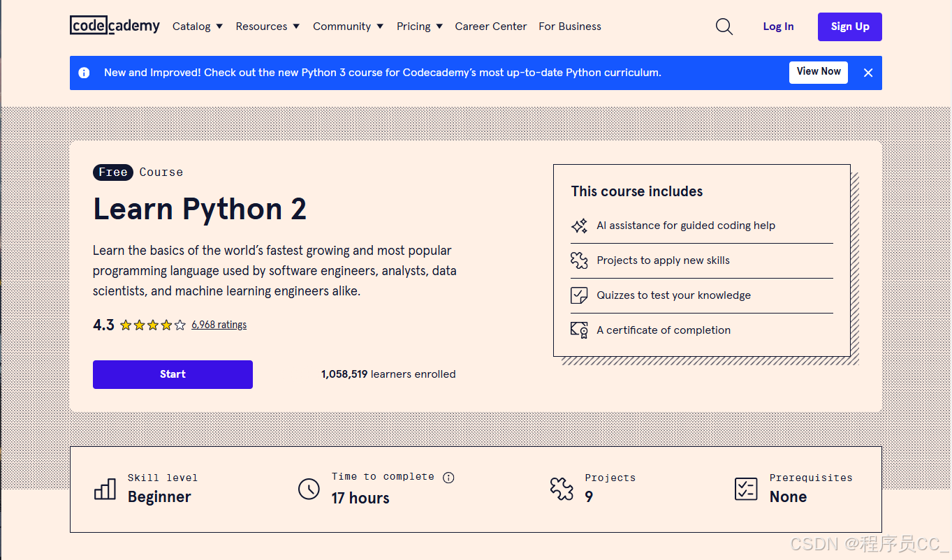Screen dimensions: 952x560
Task: Click the None prerequisites value
Action: tap(788, 497)
